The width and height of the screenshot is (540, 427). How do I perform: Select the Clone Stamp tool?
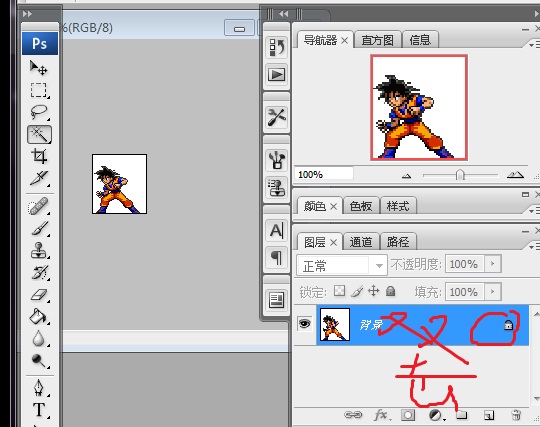click(39, 250)
